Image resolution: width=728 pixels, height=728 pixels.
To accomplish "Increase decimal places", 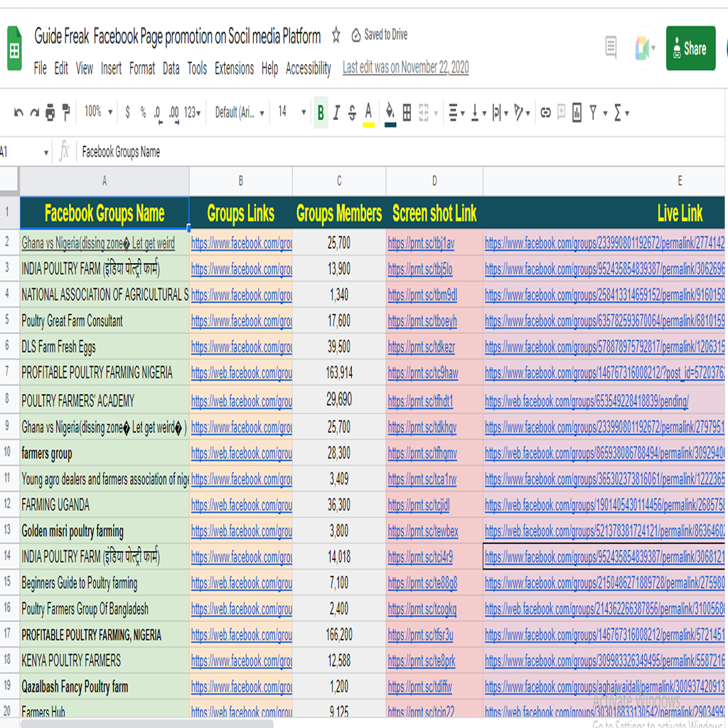I will [174, 113].
